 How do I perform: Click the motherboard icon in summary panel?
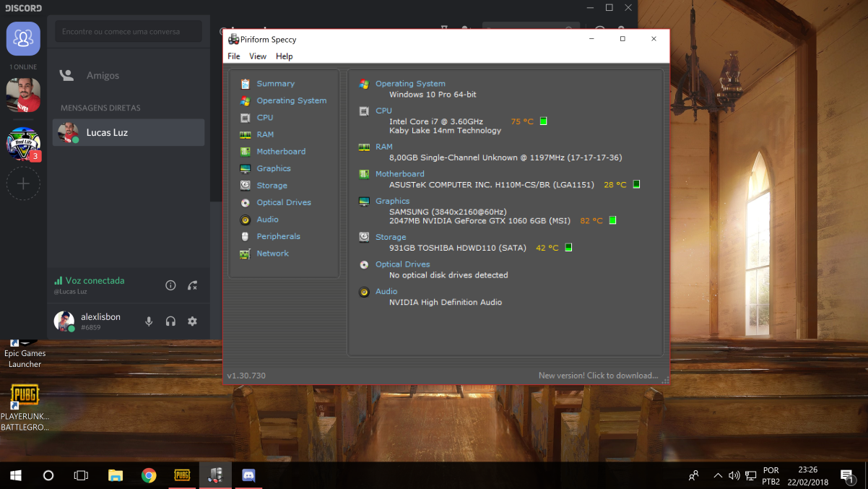[x=364, y=174]
